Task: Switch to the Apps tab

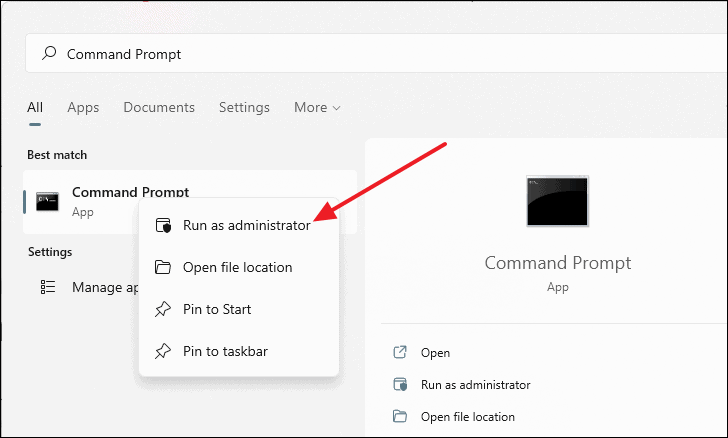Action: 83,108
